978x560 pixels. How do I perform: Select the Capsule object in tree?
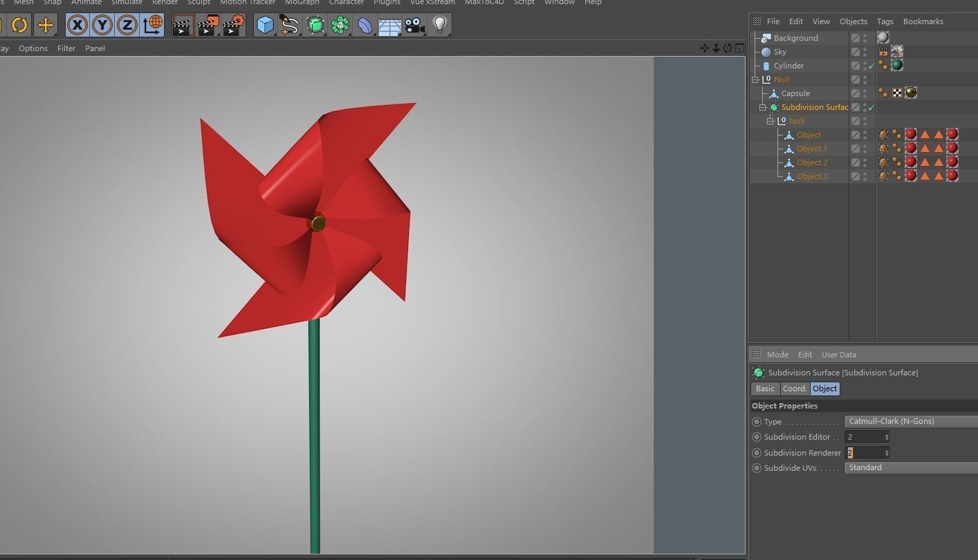795,93
